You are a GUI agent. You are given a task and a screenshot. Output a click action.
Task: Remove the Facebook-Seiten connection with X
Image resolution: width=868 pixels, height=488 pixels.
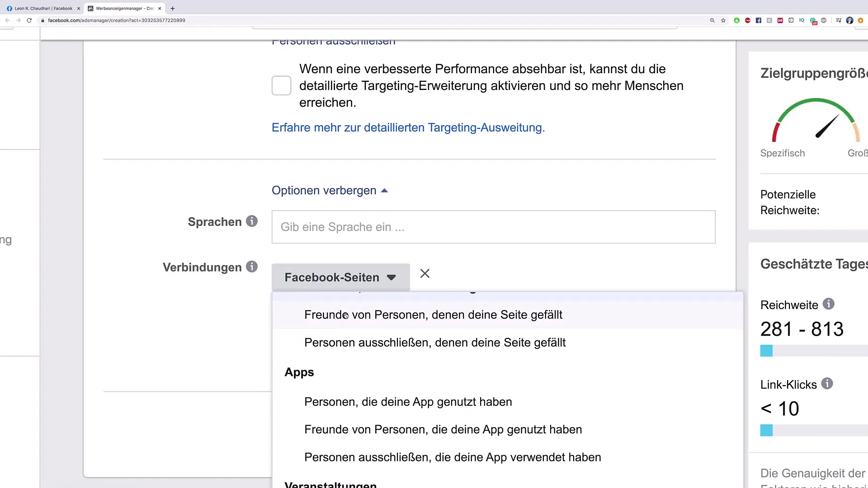(425, 273)
